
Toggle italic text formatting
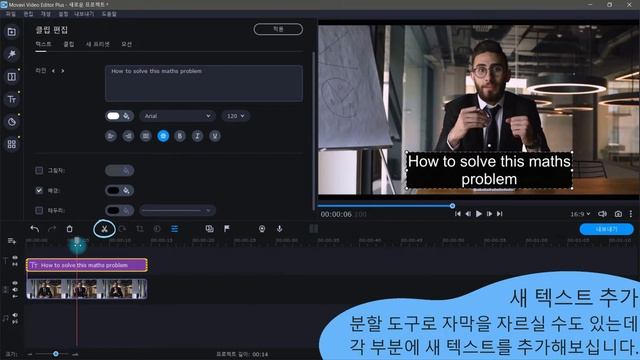point(198,136)
